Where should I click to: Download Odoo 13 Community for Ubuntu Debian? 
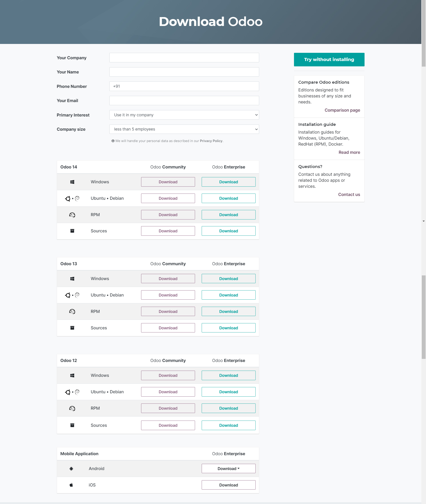[168, 295]
